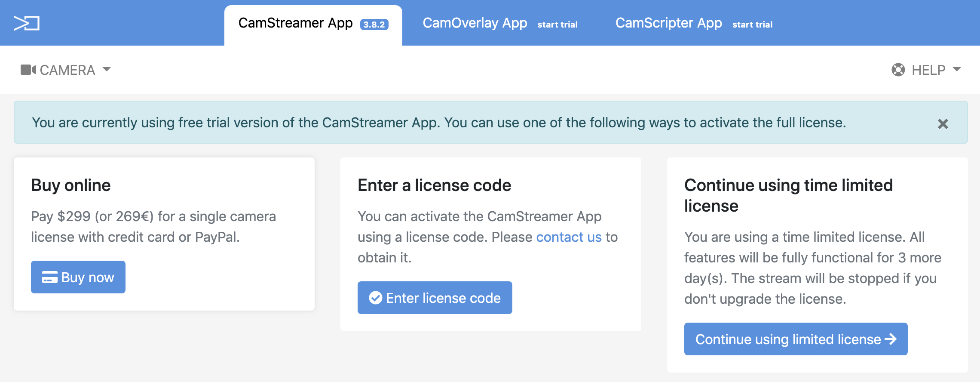Expand the HELP dropdown arrow

[957, 69]
